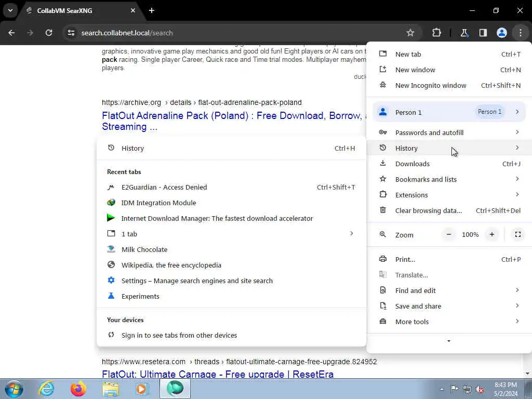Click the muted volume tray icon
The height and width of the screenshot is (399, 532).
(480, 389)
